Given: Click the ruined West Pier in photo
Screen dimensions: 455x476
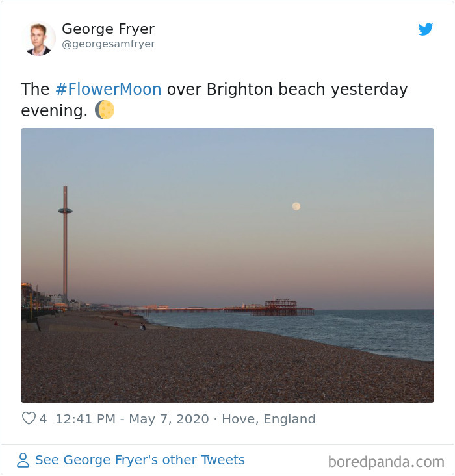Looking at the screenshot, I should [281, 307].
